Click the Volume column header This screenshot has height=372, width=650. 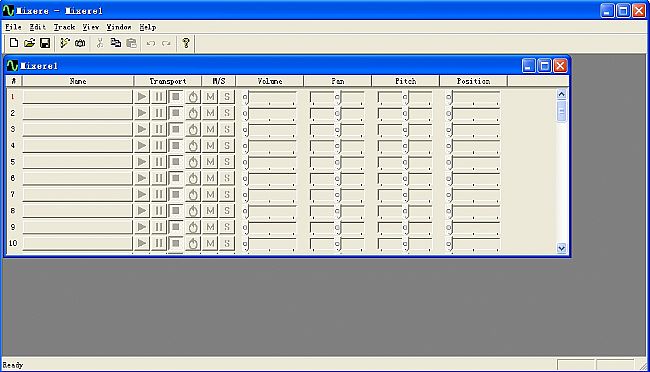[x=270, y=81]
